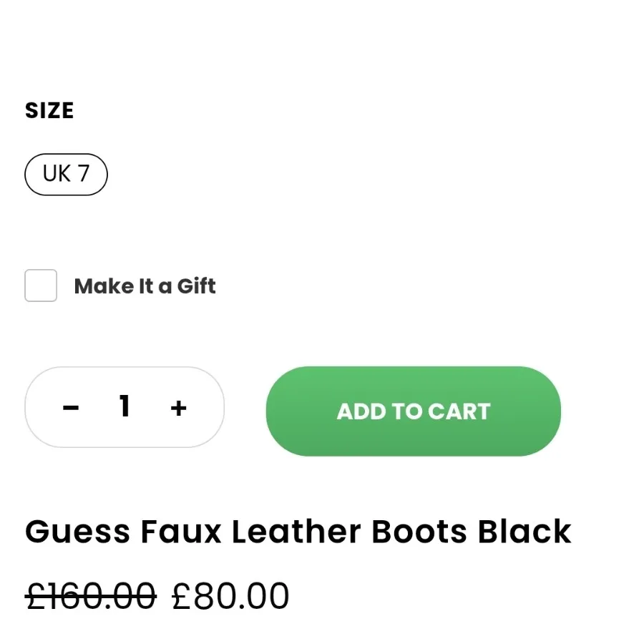
Task: Click the word Gift in the gift label
Action: 196,286
